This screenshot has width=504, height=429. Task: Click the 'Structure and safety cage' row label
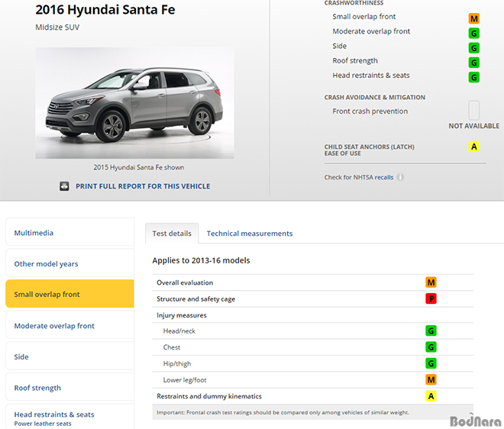pos(195,299)
